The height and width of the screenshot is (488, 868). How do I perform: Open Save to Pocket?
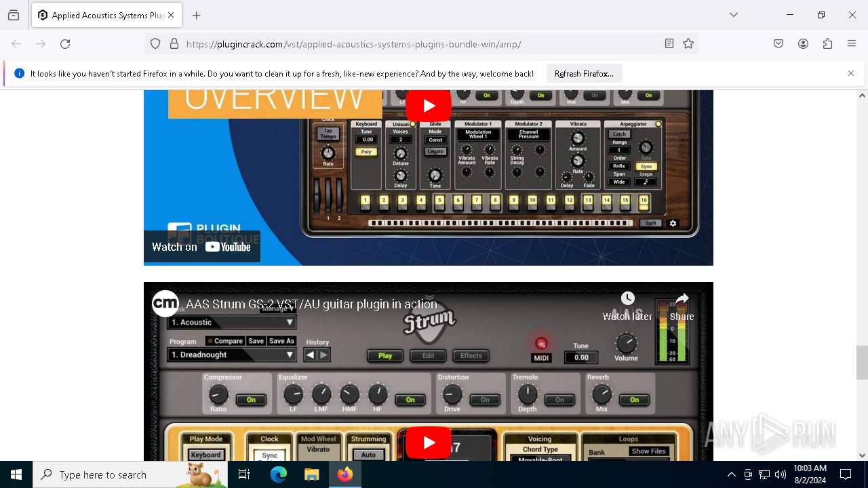(778, 44)
